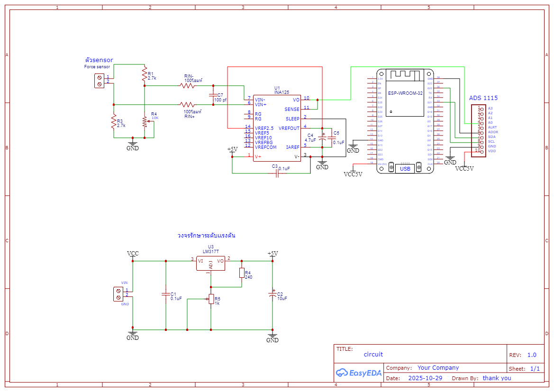Image resolution: width=554 pixels, height=392 pixels.
Task: Click the R4 10K potentiometer symbol
Action: pos(145,121)
